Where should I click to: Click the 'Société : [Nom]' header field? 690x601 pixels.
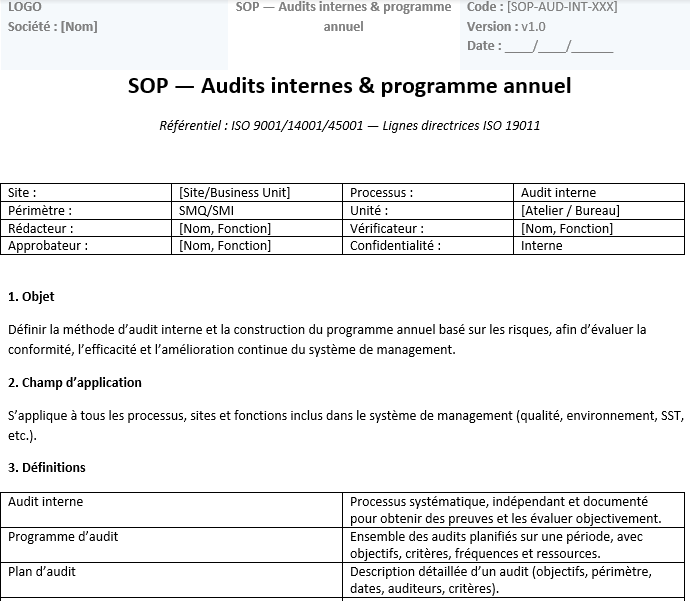click(x=53, y=26)
